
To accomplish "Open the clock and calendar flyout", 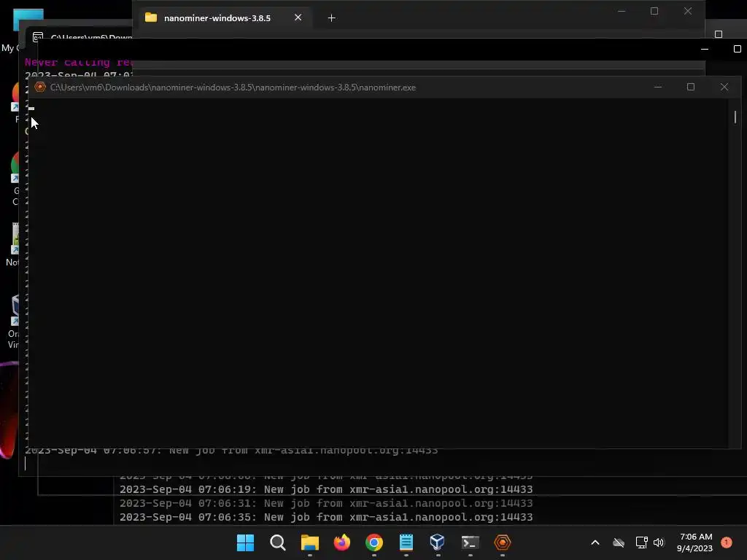I will (695, 542).
